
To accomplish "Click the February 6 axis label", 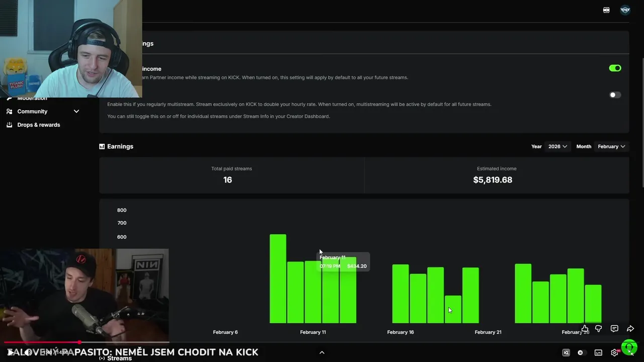I will pyautogui.click(x=225, y=332).
